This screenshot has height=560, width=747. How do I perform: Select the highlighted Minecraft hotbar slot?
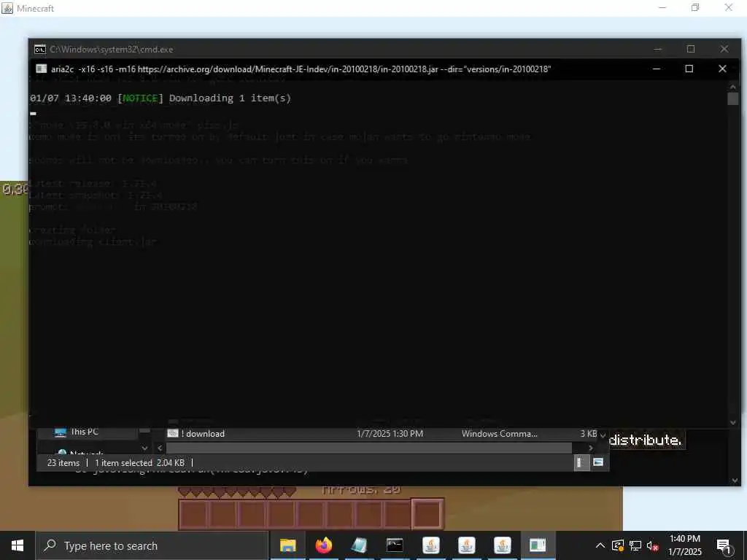[x=427, y=514]
